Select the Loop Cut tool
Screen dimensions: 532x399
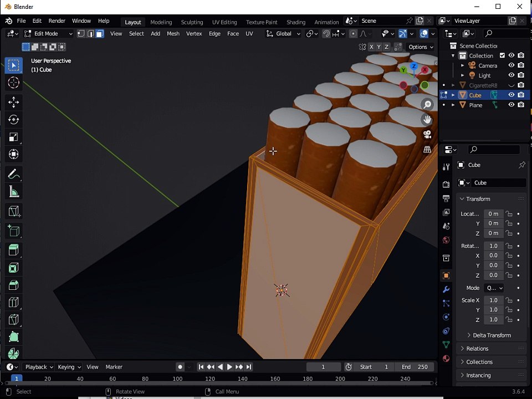[x=13, y=302]
